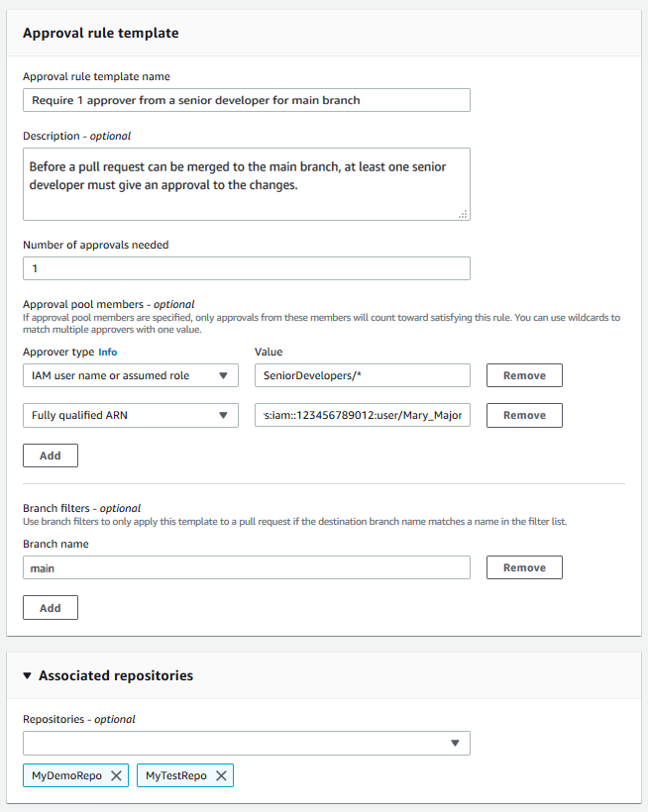The height and width of the screenshot is (812, 648).
Task: Edit the Mary_Major ARN value field
Action: click(x=364, y=415)
